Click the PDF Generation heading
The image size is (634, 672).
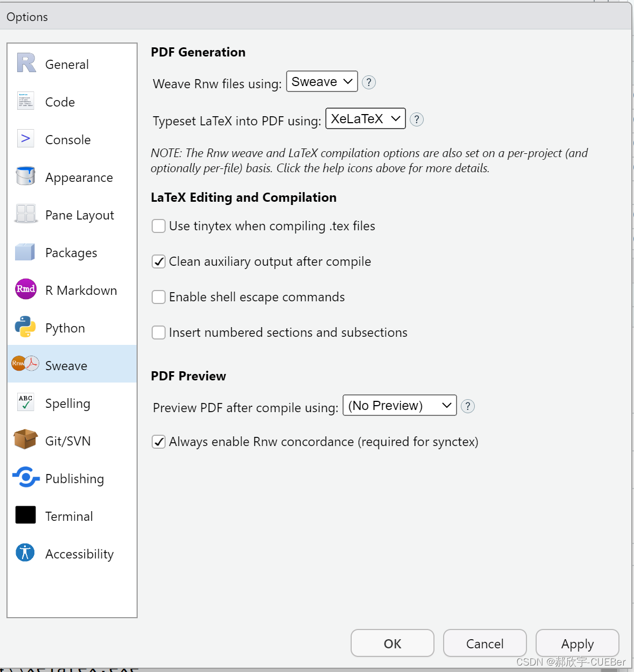coord(198,52)
